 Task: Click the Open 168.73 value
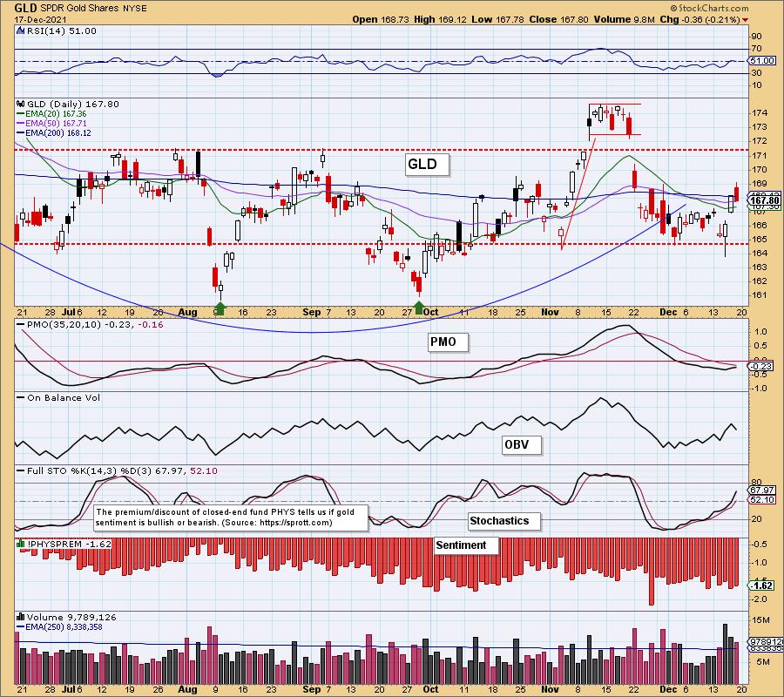[x=381, y=19]
